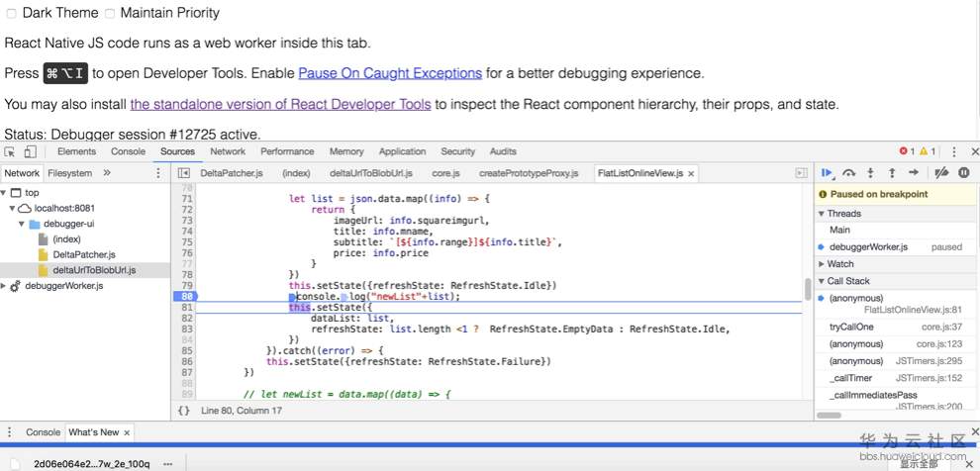Switch to the Elements tab
Image resolution: width=980 pixels, height=471 pixels.
point(76,151)
